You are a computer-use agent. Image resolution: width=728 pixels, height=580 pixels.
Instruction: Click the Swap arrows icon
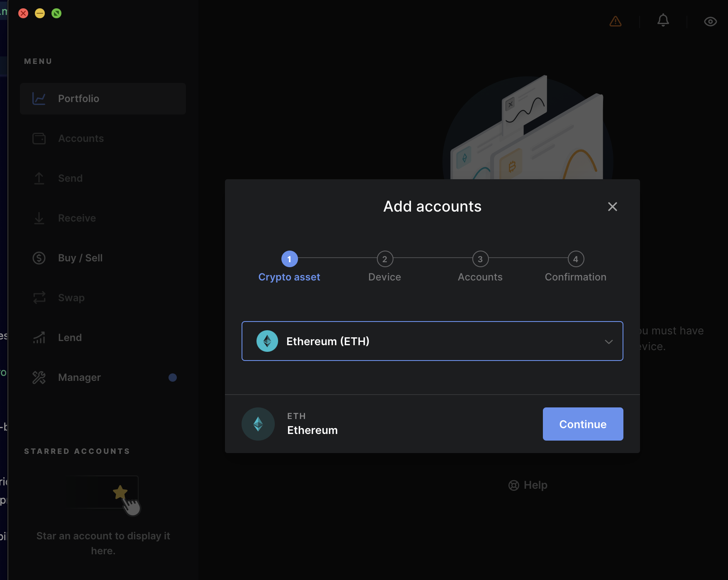click(x=39, y=298)
